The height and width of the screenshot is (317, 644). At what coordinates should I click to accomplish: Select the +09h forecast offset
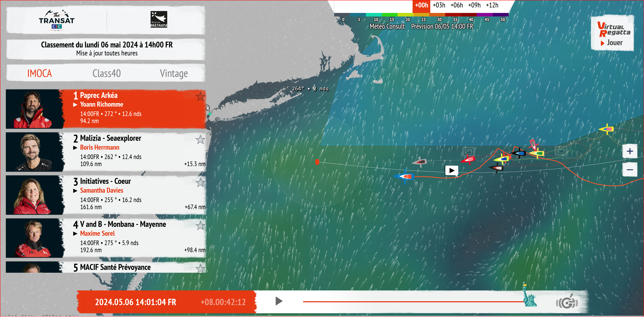[474, 5]
